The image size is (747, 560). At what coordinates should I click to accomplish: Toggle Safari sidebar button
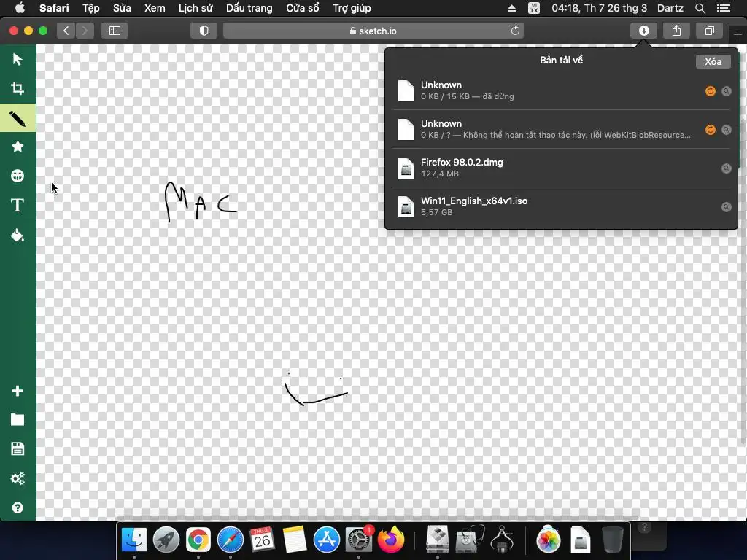tap(115, 31)
